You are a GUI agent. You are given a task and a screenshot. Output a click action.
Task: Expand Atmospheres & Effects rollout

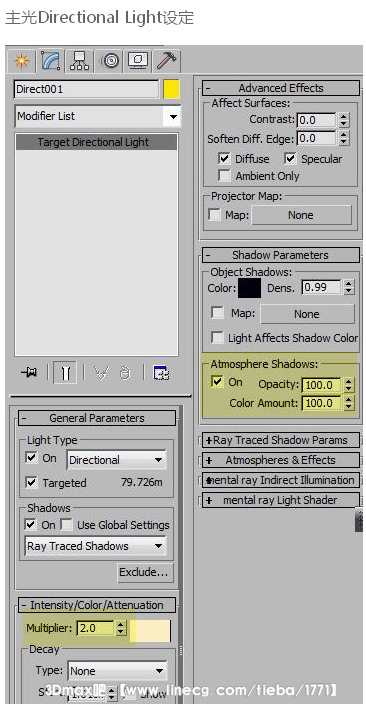[x=280, y=460]
